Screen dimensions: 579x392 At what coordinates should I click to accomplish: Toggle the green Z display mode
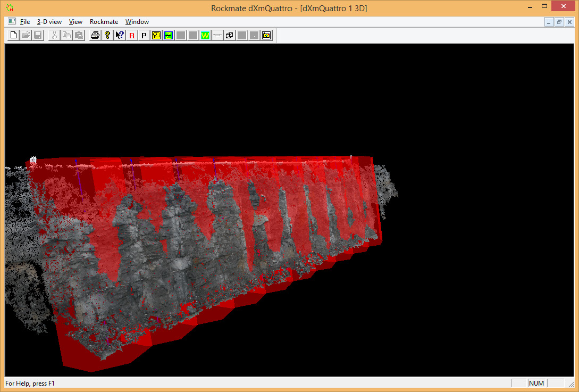[168, 35]
